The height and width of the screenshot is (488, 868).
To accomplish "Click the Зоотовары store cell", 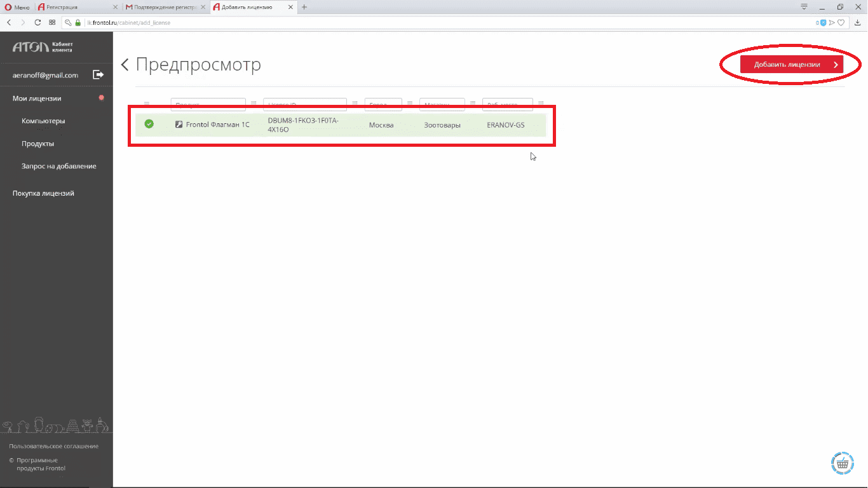I will (442, 125).
